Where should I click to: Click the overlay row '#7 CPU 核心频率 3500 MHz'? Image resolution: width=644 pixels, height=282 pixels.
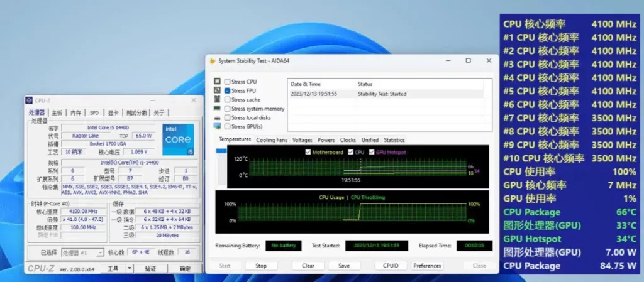(570, 118)
